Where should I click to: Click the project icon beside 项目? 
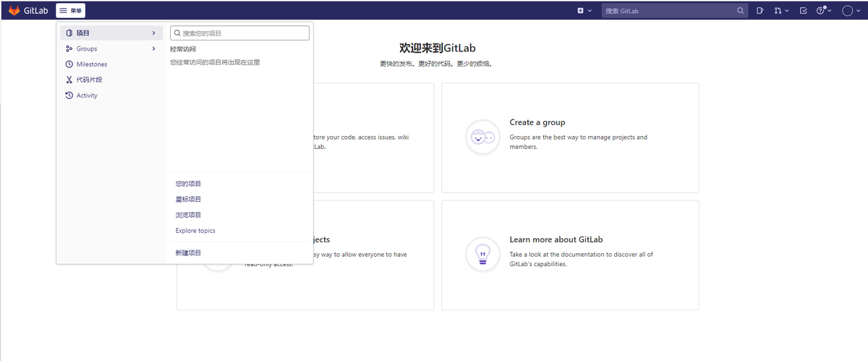pos(69,33)
